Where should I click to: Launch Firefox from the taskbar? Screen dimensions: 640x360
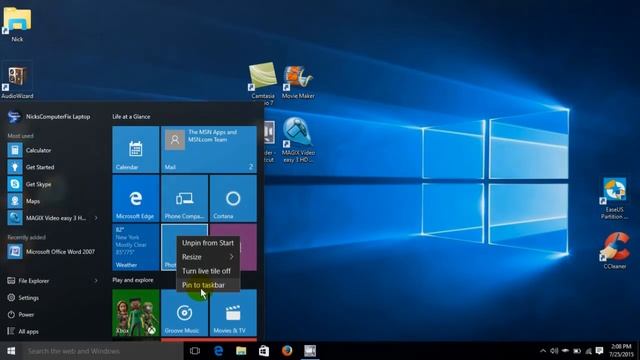pos(287,351)
